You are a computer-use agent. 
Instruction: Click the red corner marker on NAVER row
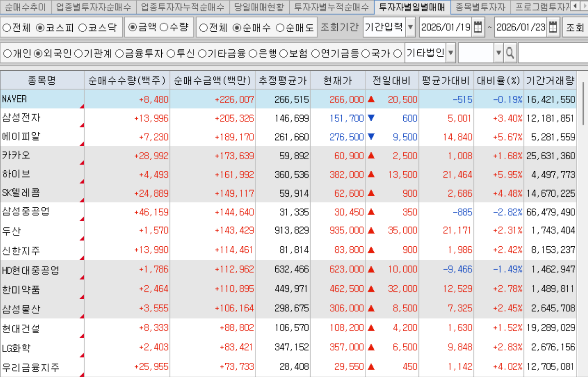click(82, 106)
